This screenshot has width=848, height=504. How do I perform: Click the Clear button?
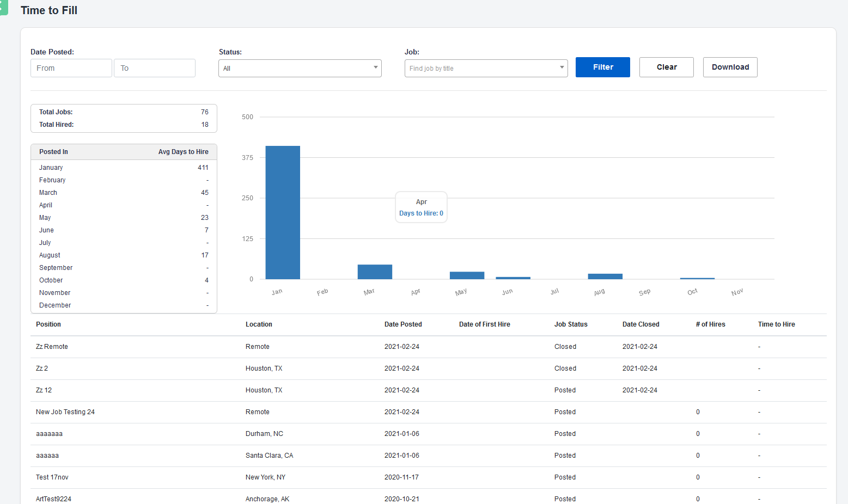[666, 67]
